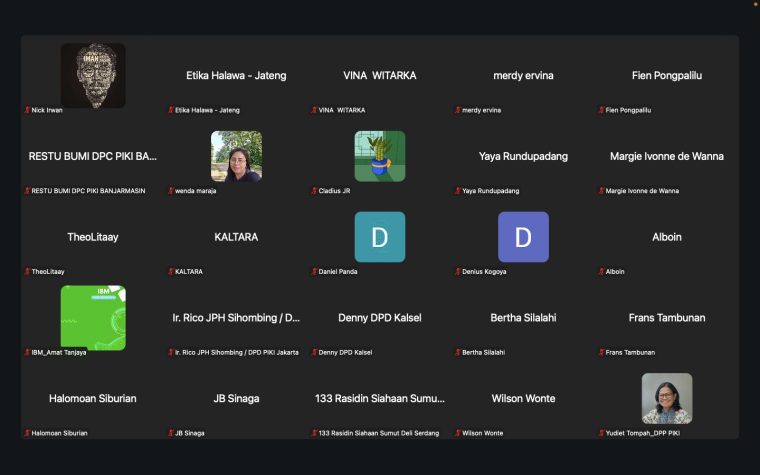Select Daniel Panda's teal D avatar
The height and width of the screenshot is (475, 760).
coord(380,237)
